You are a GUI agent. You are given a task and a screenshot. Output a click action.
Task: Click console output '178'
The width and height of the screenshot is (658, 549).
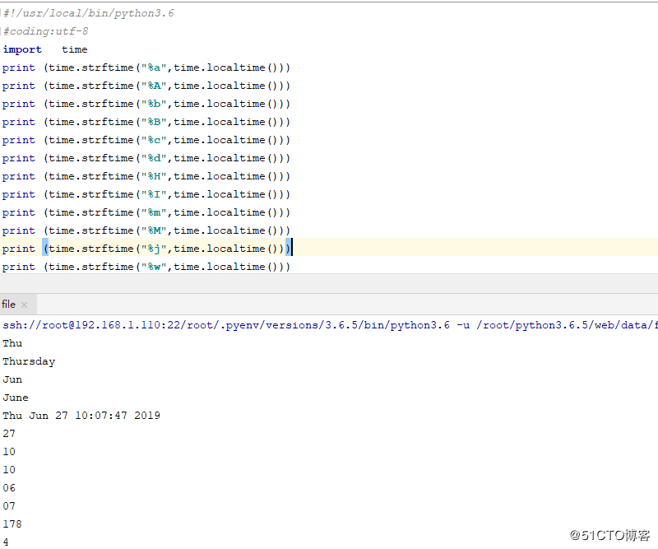coord(12,524)
